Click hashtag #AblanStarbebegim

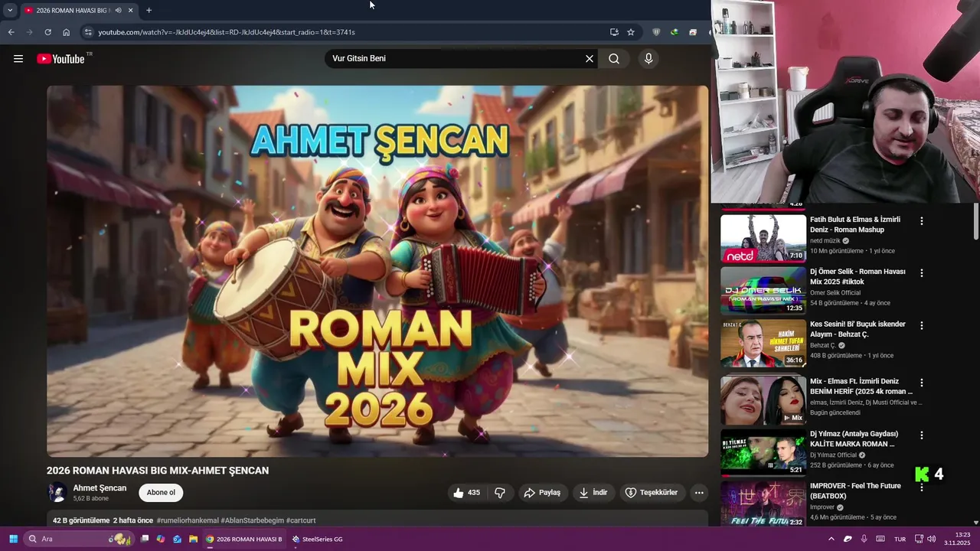(x=252, y=520)
